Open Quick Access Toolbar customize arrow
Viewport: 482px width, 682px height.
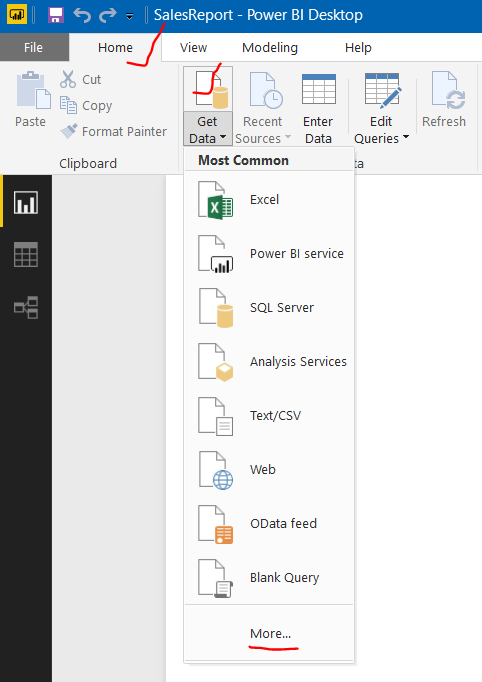(129, 17)
